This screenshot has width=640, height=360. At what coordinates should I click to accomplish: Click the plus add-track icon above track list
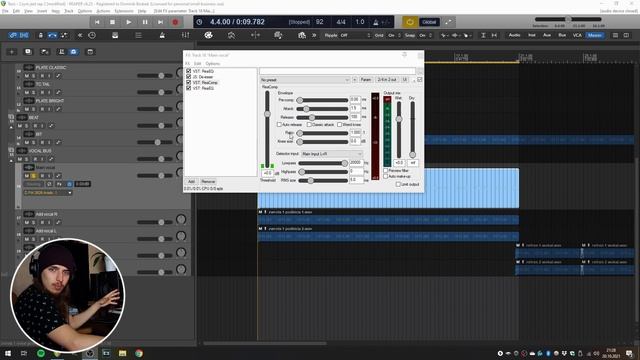click(x=11, y=52)
